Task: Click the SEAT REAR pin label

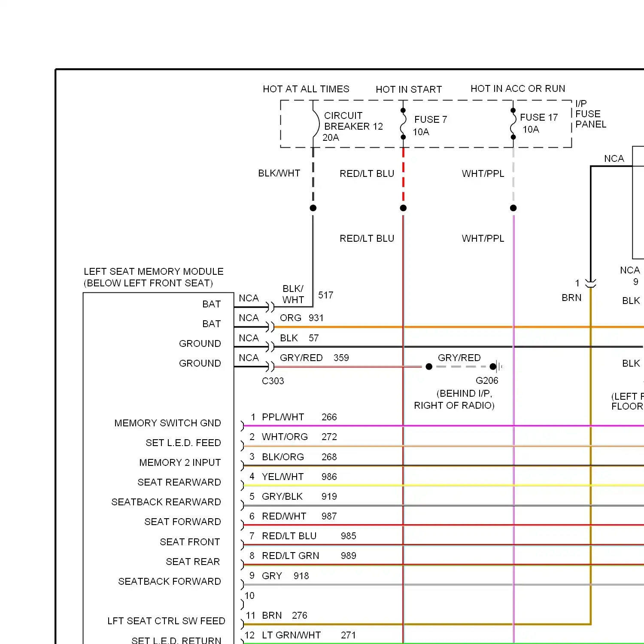Action: [x=193, y=562]
